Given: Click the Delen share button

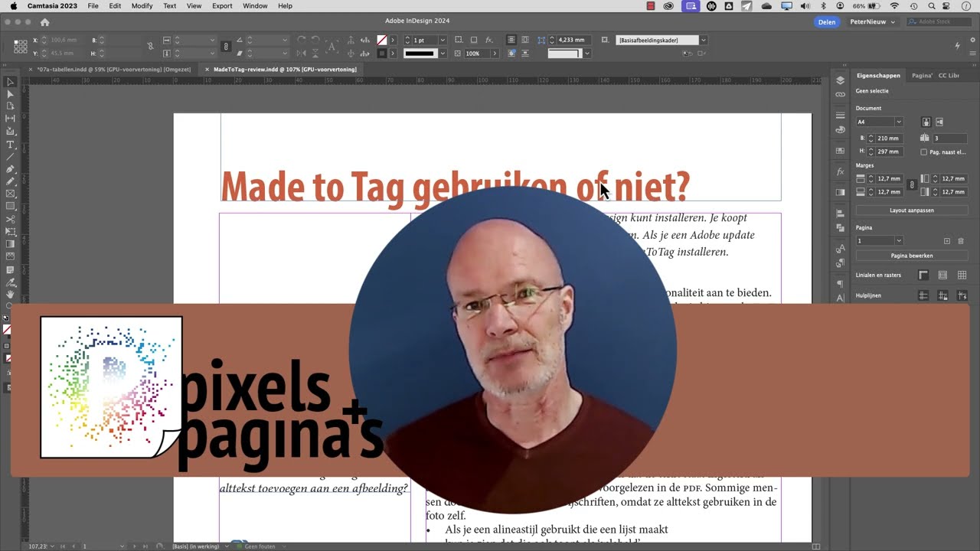Looking at the screenshot, I should pos(827,22).
